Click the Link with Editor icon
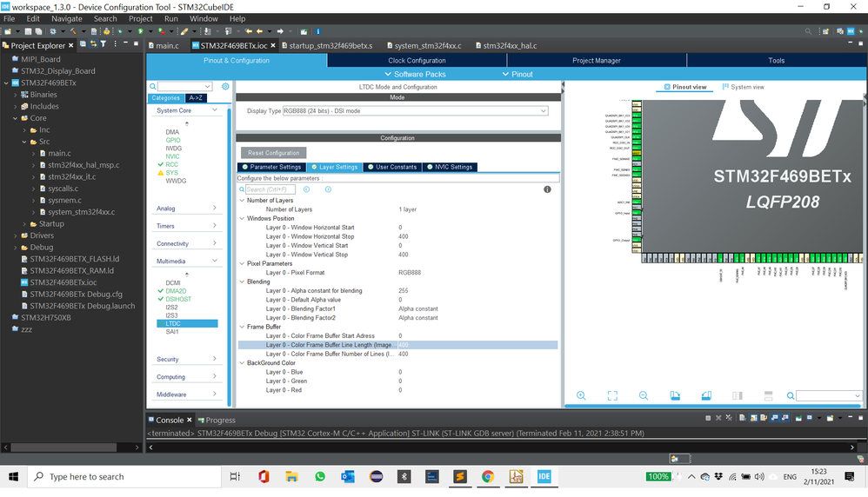Screen dimensions: 868x497 pyautogui.click(x=94, y=44)
